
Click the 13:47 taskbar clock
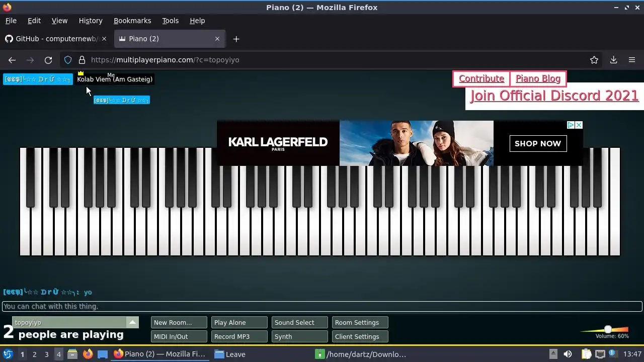coord(632,354)
